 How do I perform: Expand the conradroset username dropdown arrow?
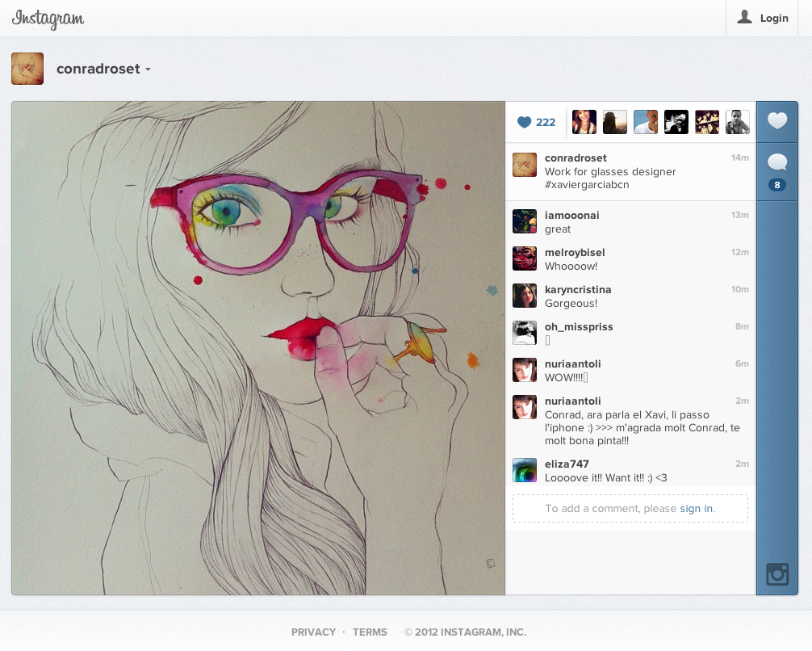coord(148,69)
